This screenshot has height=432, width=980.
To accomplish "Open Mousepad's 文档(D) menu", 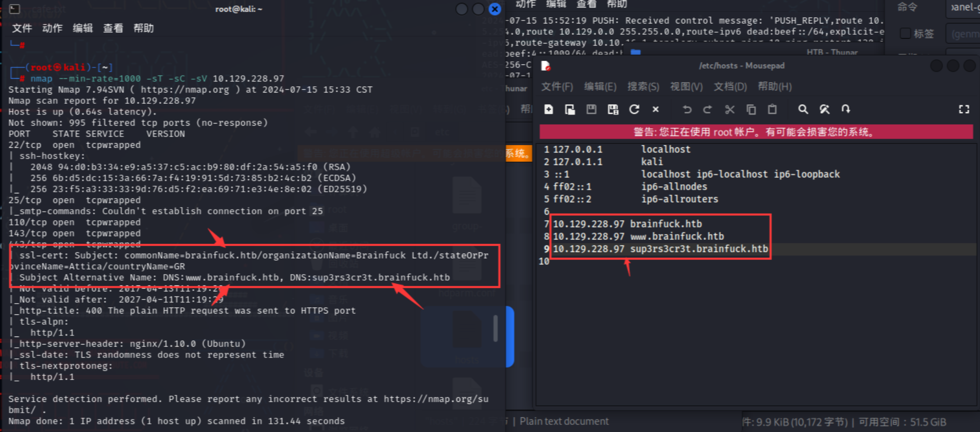I will (x=730, y=87).
